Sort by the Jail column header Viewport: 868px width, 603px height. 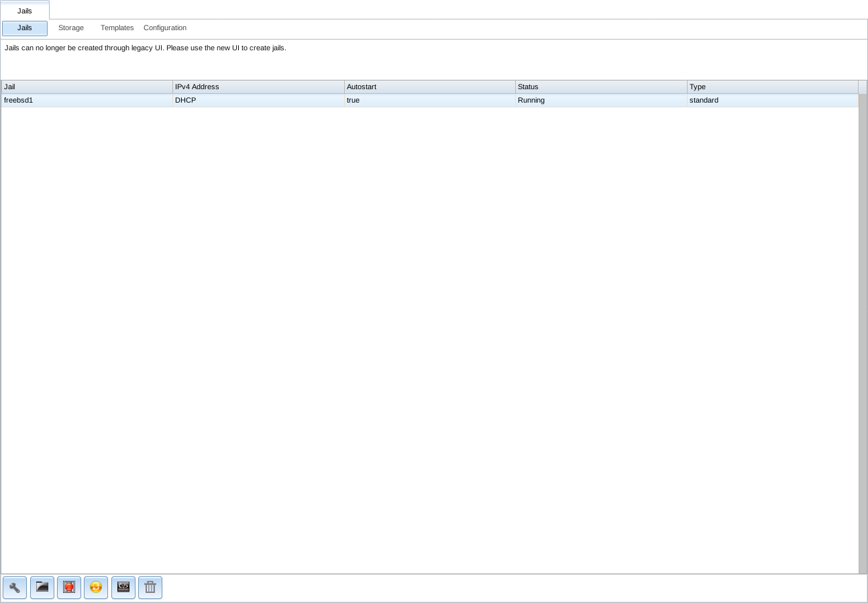coord(87,87)
